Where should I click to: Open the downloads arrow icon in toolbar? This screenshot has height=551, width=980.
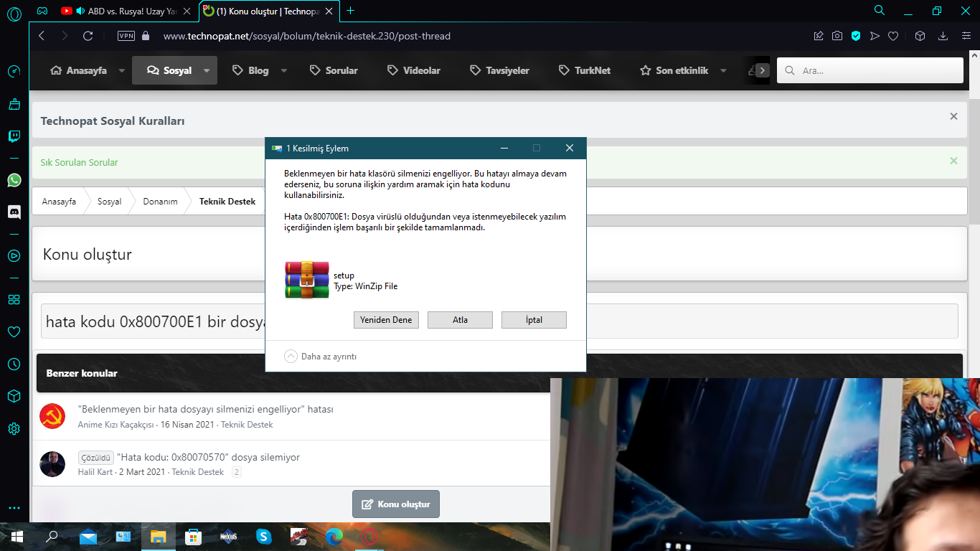point(943,36)
